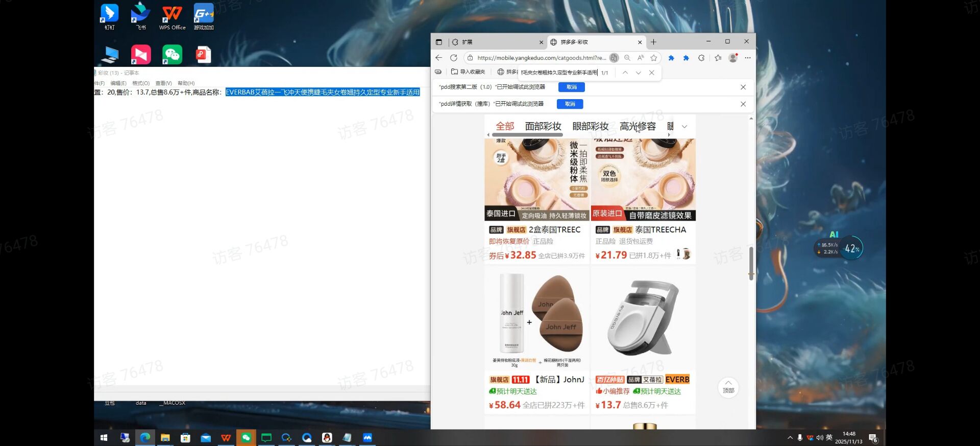The height and width of the screenshot is (446, 980).
Task: Open Notepad's 查看(V) menu
Action: [163, 83]
